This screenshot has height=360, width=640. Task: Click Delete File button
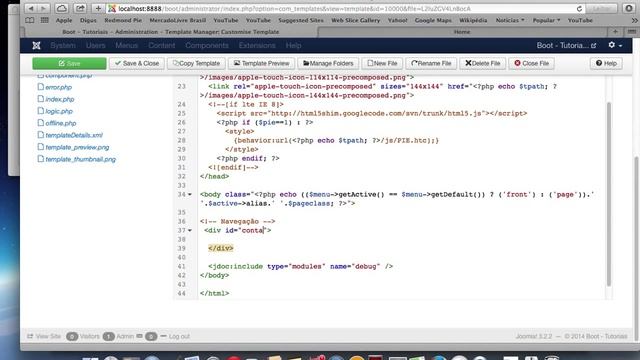[x=482, y=63]
